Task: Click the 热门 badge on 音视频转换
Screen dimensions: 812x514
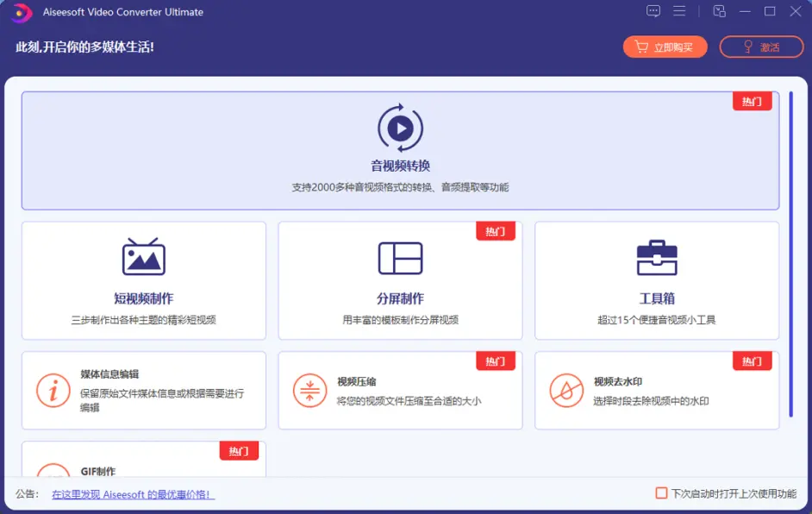Action: click(x=752, y=101)
